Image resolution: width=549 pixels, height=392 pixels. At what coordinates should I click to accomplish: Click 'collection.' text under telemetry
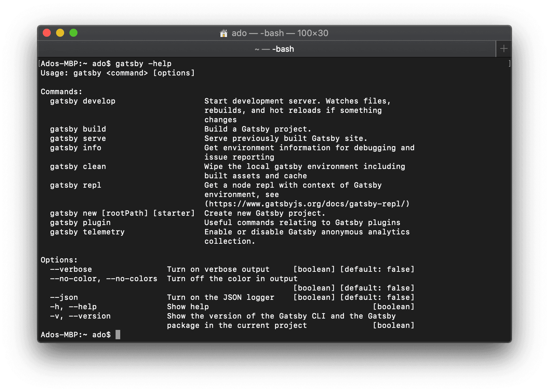[230, 241]
